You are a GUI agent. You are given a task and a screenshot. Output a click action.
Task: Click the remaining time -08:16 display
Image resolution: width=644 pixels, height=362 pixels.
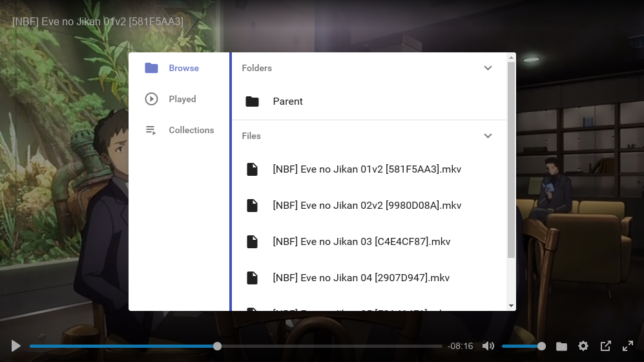460,346
